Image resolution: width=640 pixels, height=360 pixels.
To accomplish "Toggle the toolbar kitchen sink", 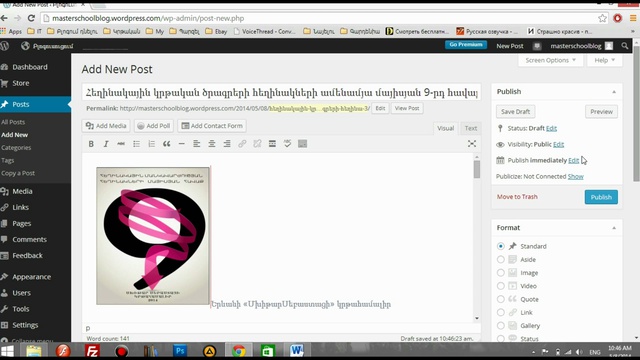I will (x=302, y=144).
